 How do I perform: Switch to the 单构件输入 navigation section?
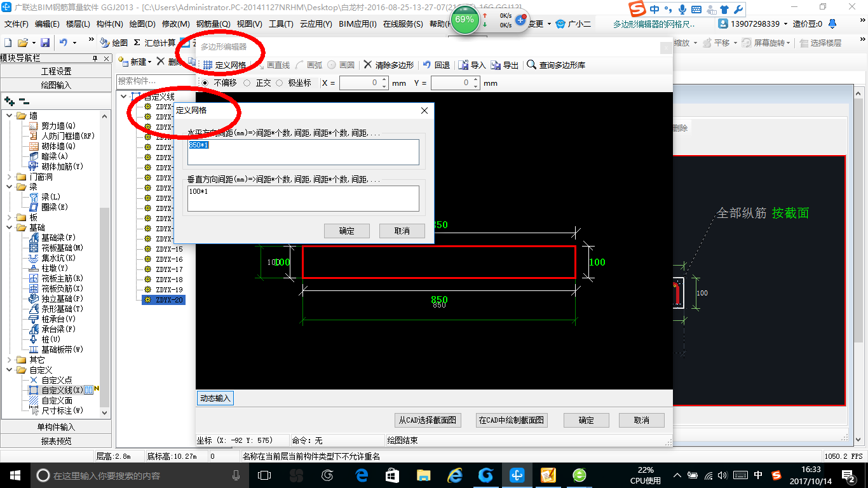tap(56, 427)
